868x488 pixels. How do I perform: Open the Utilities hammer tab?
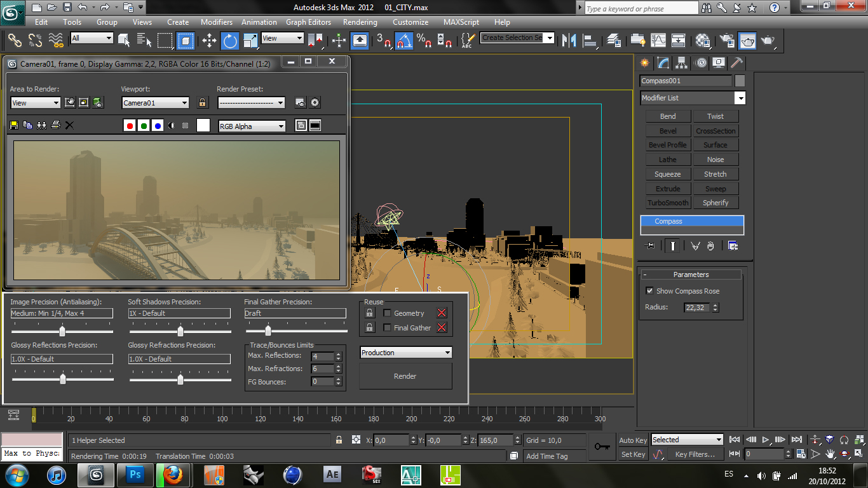pos(736,63)
